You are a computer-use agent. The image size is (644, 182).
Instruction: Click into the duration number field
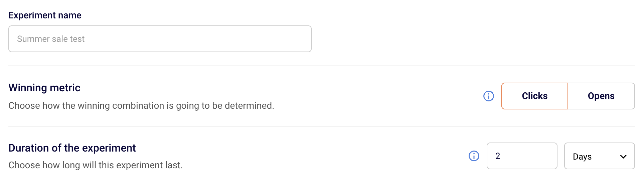tap(522, 156)
